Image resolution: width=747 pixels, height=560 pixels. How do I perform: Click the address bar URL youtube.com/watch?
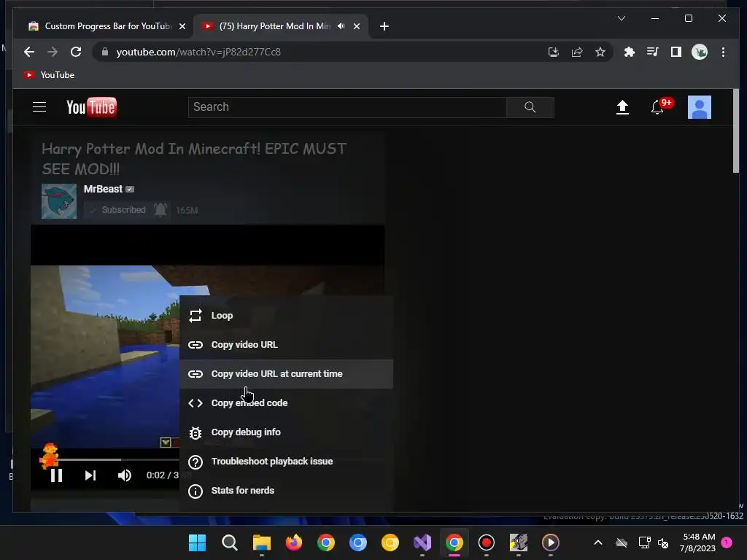click(198, 52)
